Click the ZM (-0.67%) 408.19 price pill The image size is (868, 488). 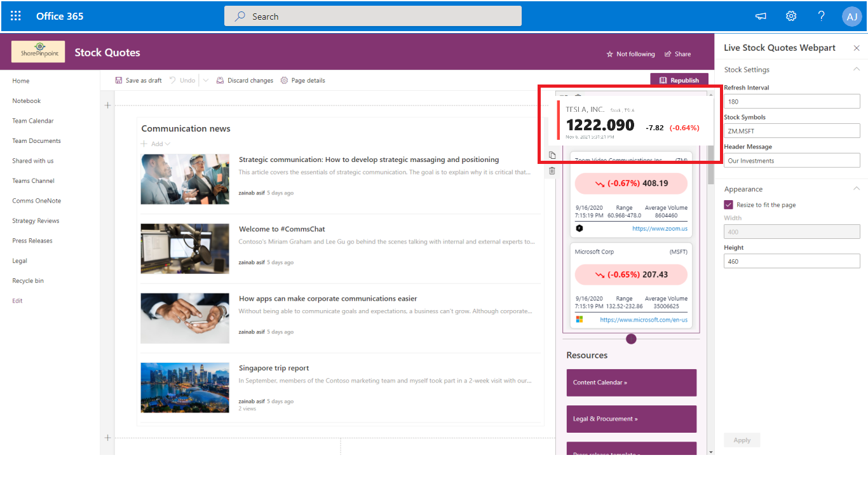(x=631, y=183)
